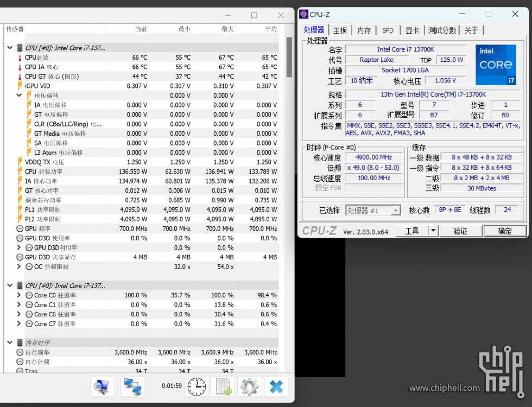Click the 最小 column header
This screenshot has height=407, width=532.
click(170, 29)
